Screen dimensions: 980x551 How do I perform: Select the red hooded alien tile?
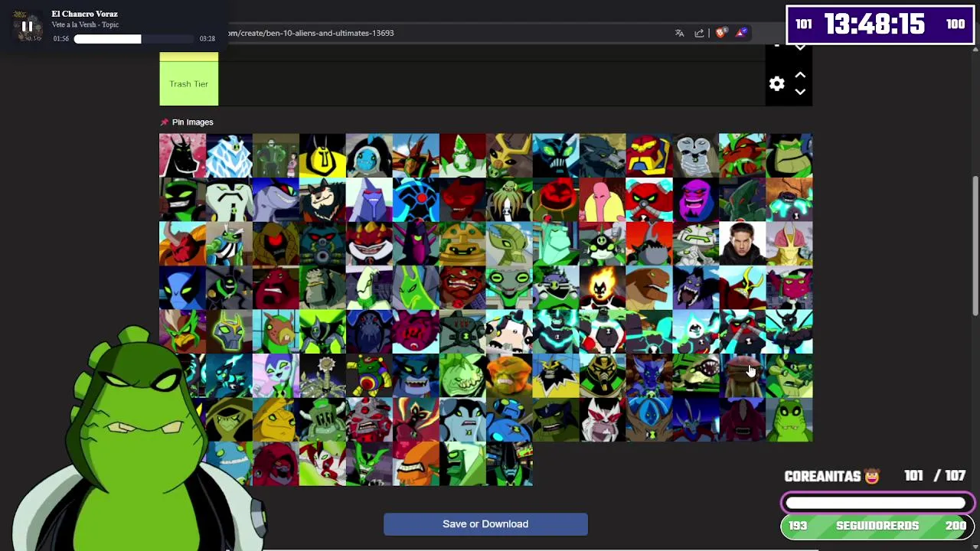[276, 464]
